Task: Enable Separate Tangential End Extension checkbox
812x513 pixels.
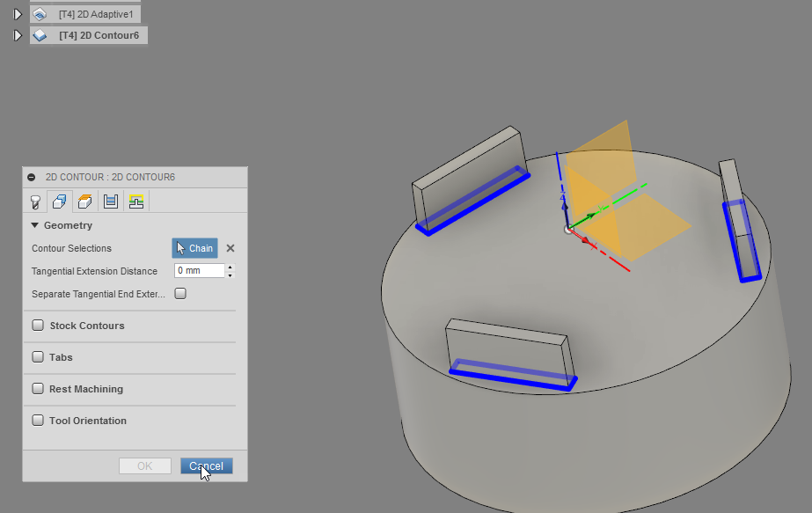Action: point(180,294)
